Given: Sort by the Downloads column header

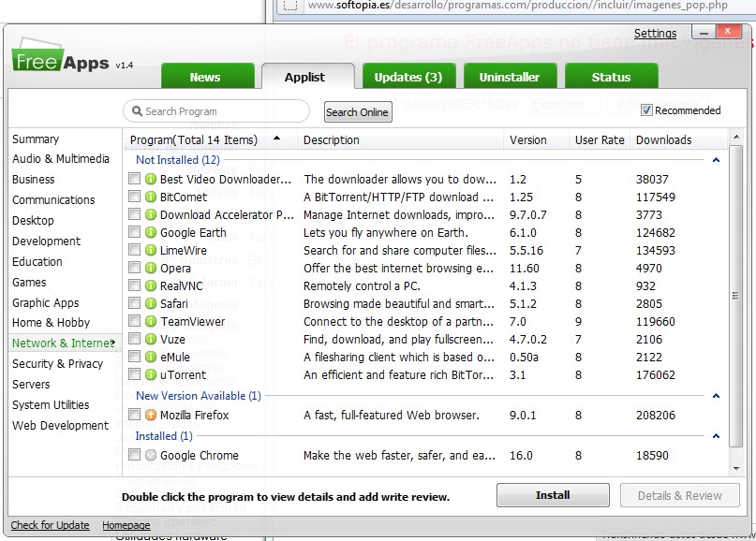Looking at the screenshot, I should 678,140.
